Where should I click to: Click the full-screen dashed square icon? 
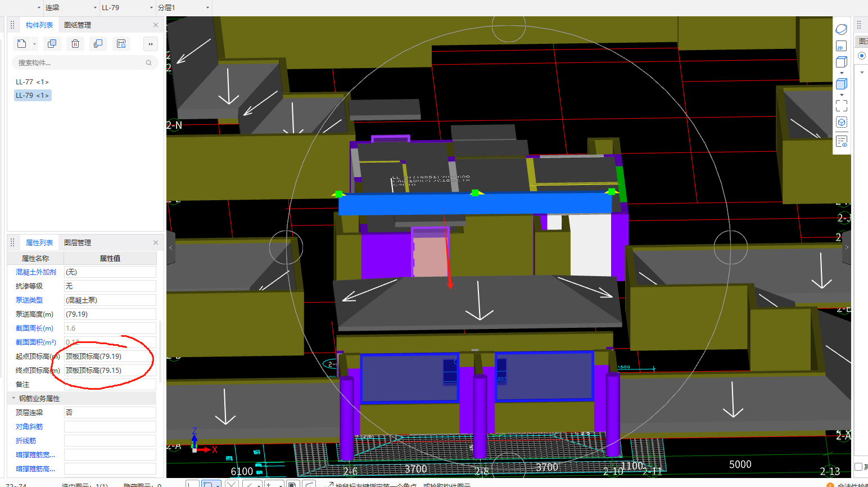pyautogui.click(x=842, y=106)
